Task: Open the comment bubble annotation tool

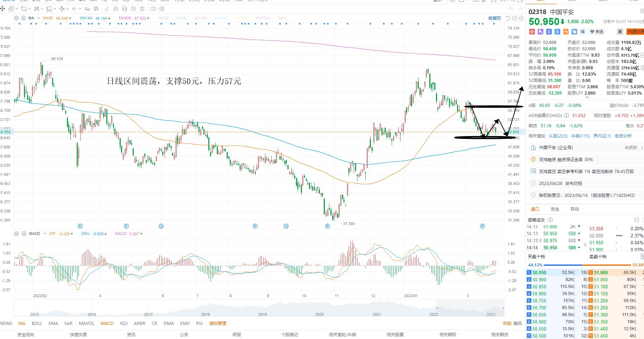Action: tap(96, 9)
